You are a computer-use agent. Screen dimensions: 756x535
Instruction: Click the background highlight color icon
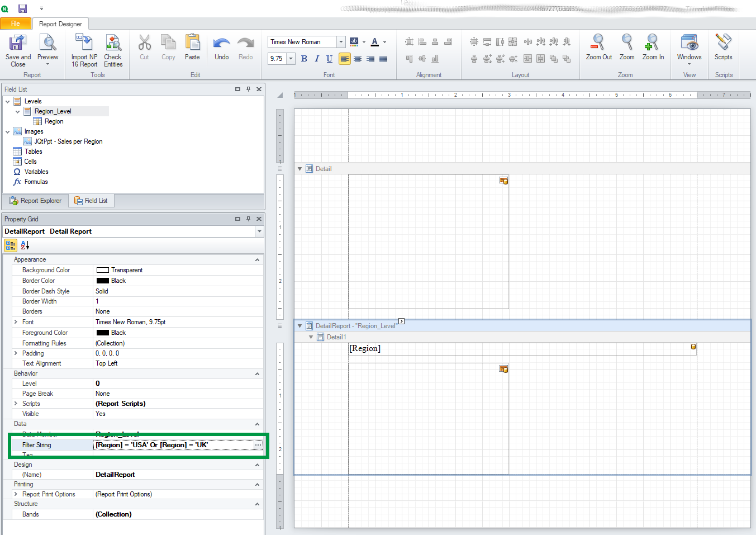point(354,42)
